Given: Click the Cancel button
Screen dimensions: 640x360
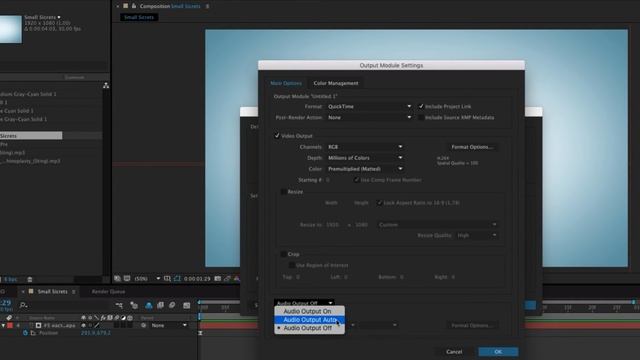Looking at the screenshot, I should click(x=454, y=352).
